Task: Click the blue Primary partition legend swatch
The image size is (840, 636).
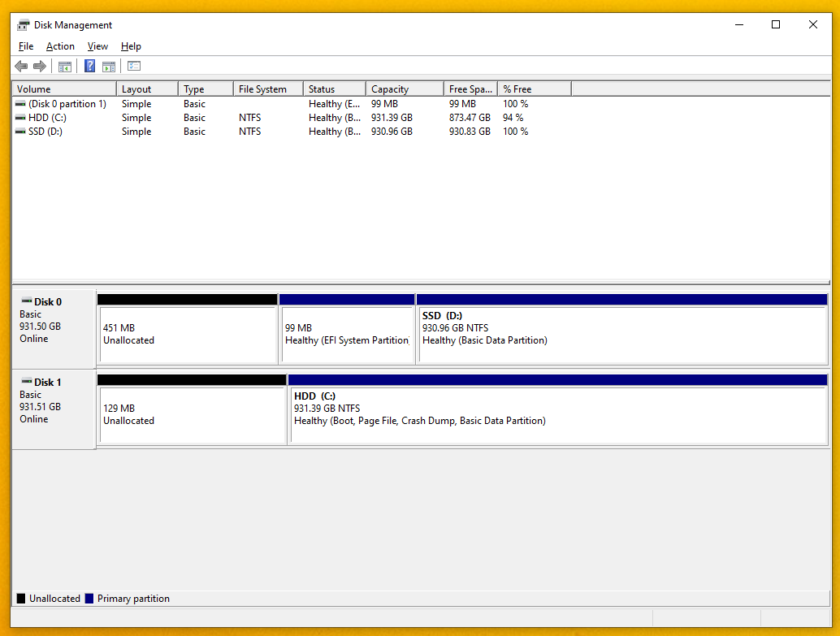Action: (89, 599)
